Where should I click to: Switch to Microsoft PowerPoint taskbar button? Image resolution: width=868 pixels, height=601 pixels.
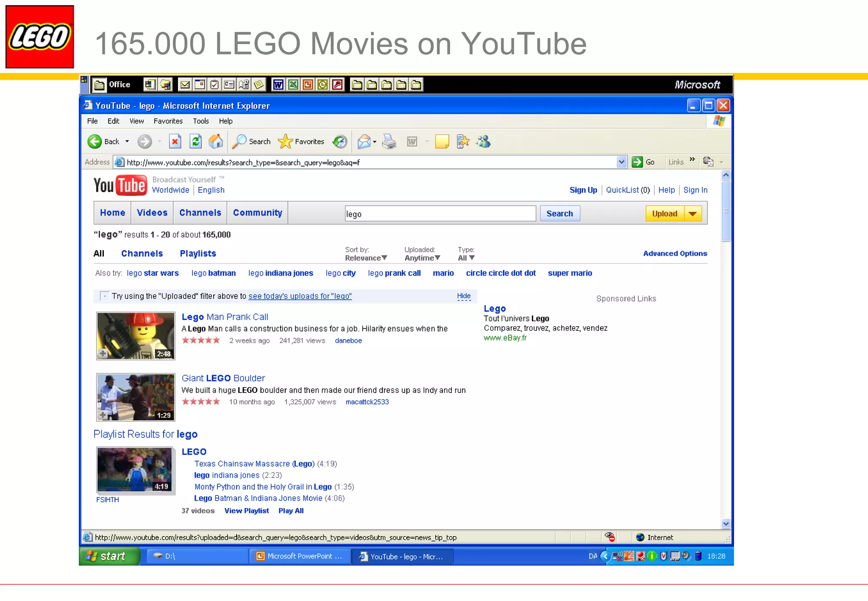tap(300, 556)
